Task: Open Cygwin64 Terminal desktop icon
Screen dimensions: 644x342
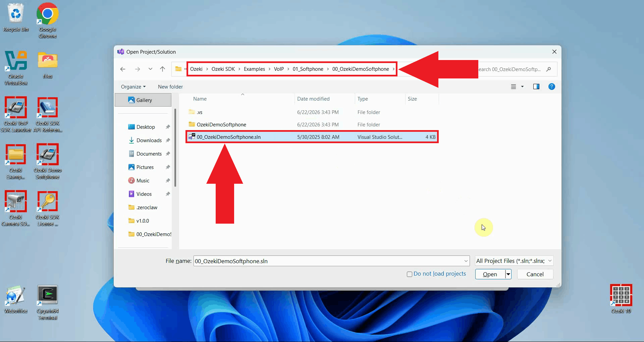Action: (x=48, y=302)
